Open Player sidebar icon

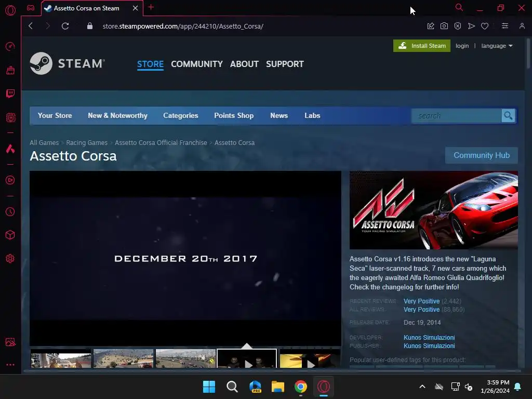(10, 180)
